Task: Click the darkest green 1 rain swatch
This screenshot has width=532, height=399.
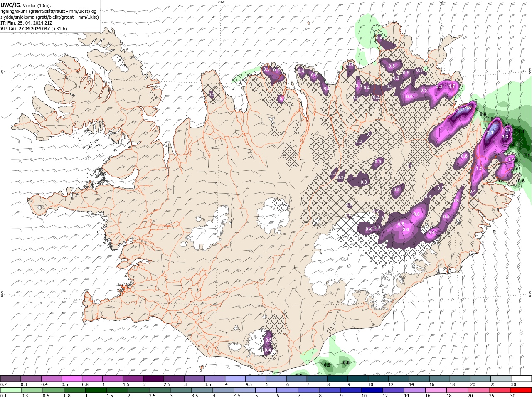Action: (96, 390)
